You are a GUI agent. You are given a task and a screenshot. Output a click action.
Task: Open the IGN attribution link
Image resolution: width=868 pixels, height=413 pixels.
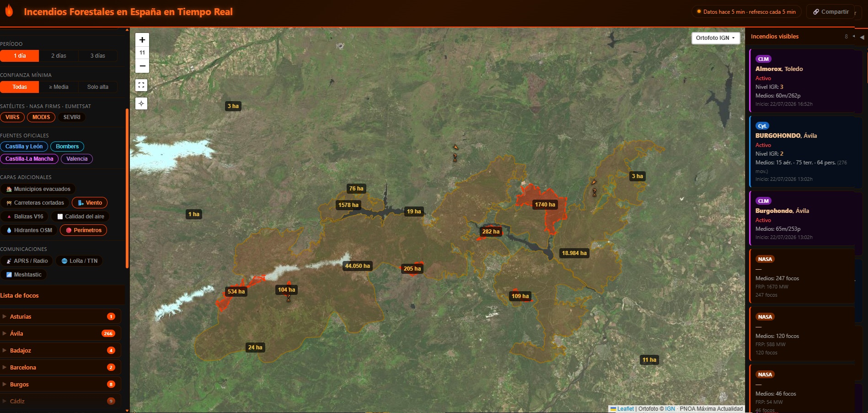(670, 409)
